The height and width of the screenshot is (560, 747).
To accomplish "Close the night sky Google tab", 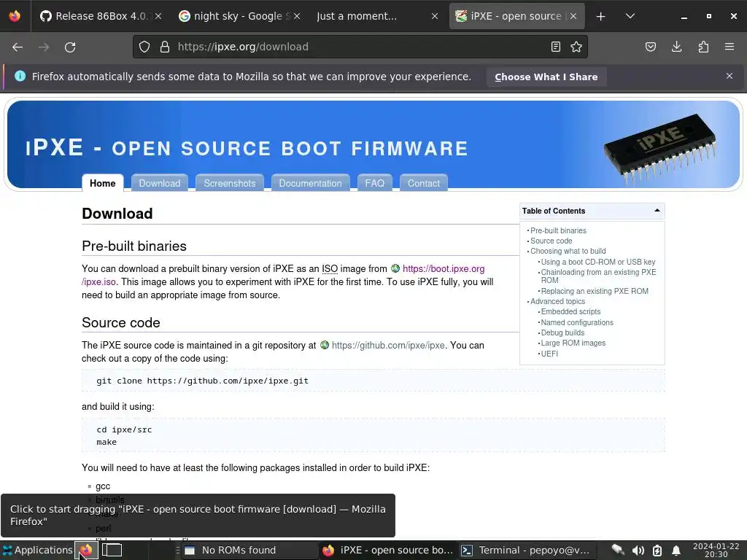I will point(297,16).
